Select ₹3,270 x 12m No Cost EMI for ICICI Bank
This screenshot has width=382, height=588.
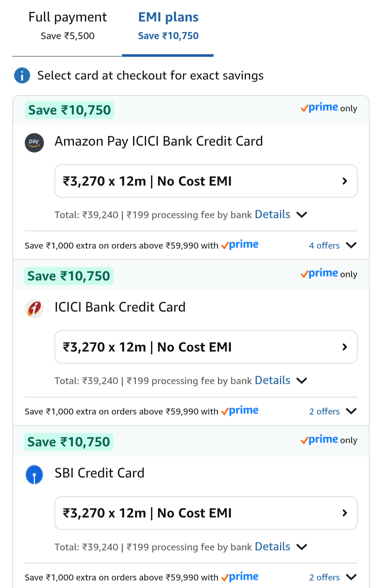(206, 347)
